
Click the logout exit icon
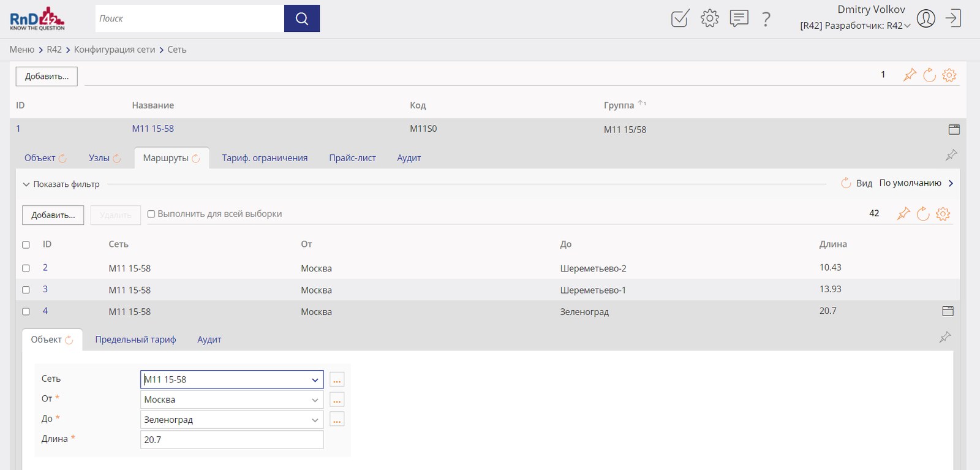[x=953, y=18]
